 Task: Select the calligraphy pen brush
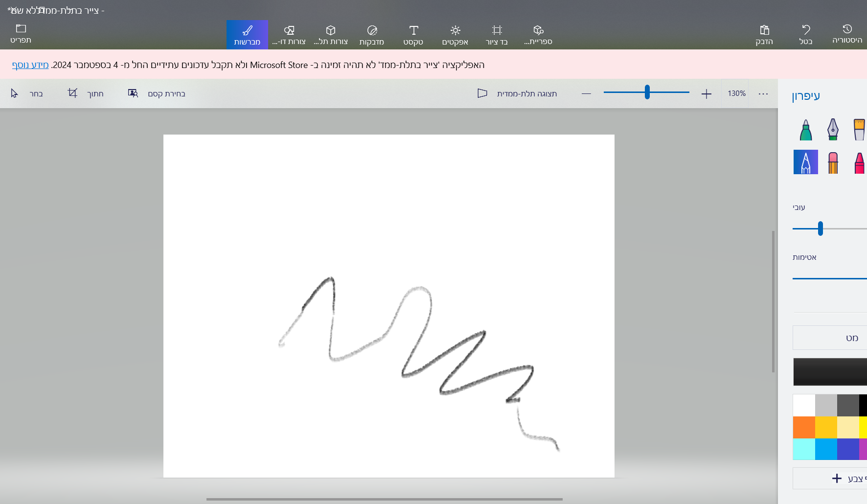click(x=833, y=130)
